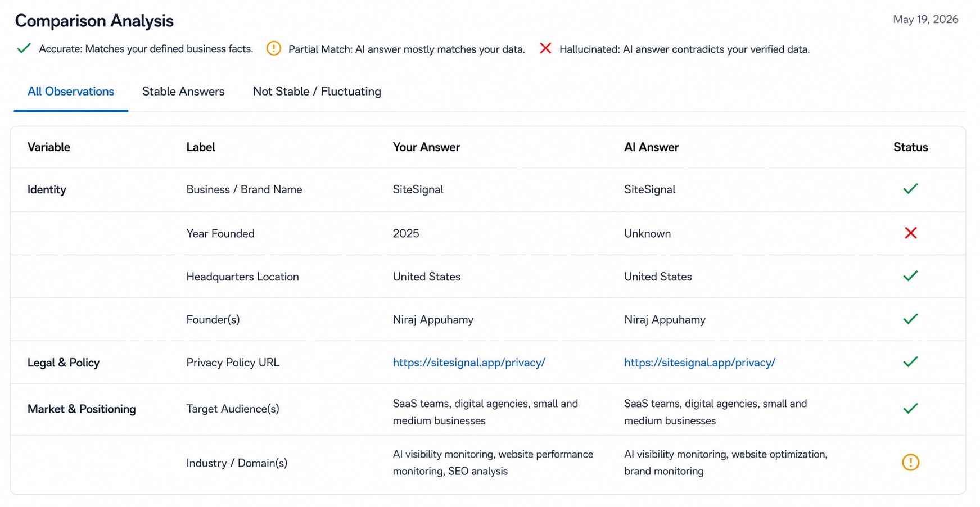The height and width of the screenshot is (507, 980).
Task: Click the Status column header
Action: click(x=910, y=147)
